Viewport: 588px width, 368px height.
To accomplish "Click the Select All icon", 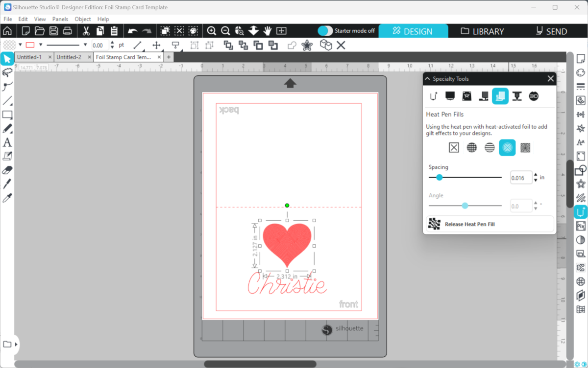I will pos(165,31).
